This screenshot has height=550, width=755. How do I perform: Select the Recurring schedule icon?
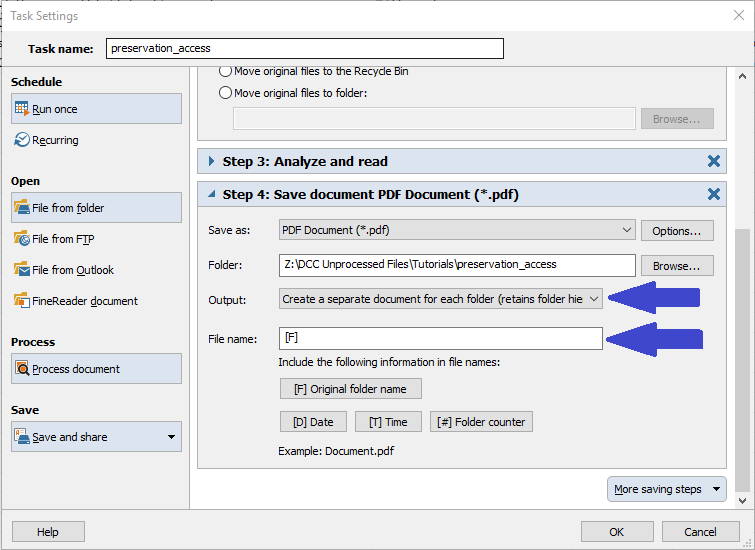tap(22, 140)
